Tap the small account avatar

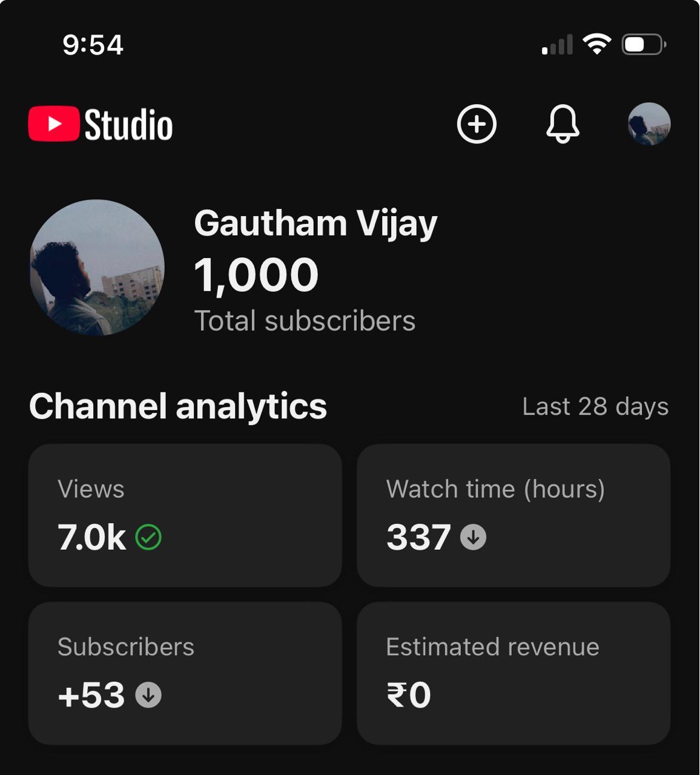[x=649, y=124]
